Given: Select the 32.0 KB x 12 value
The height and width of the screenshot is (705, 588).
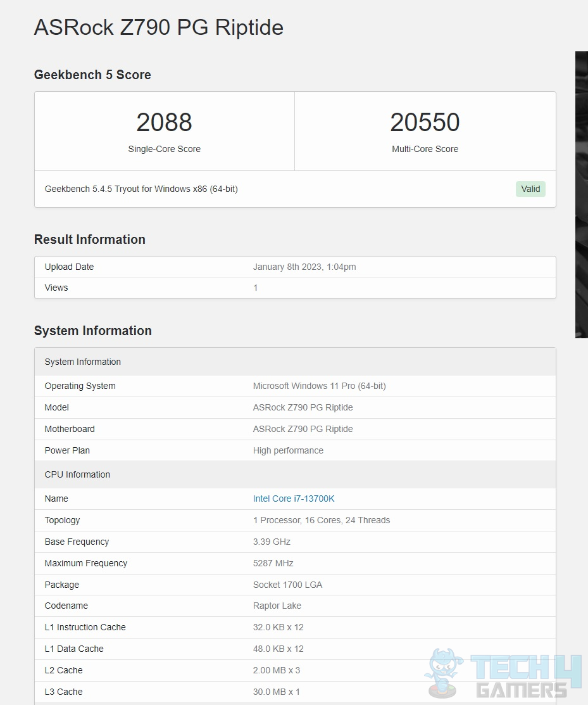Looking at the screenshot, I should (278, 627).
